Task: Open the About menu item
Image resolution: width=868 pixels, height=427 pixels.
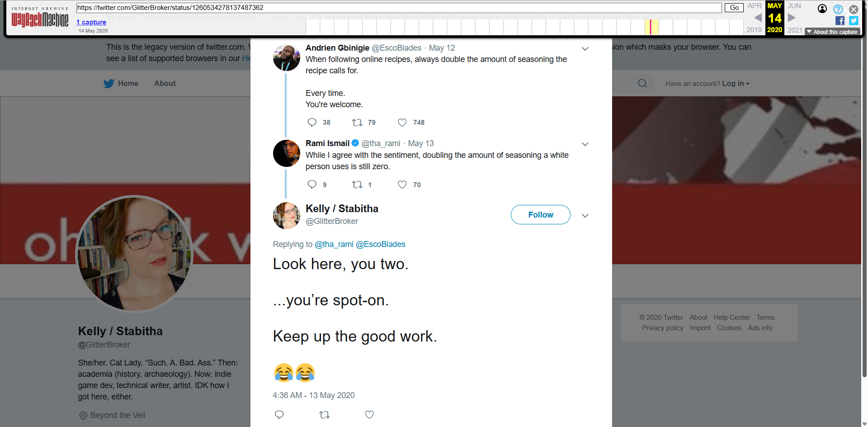Action: tap(165, 83)
